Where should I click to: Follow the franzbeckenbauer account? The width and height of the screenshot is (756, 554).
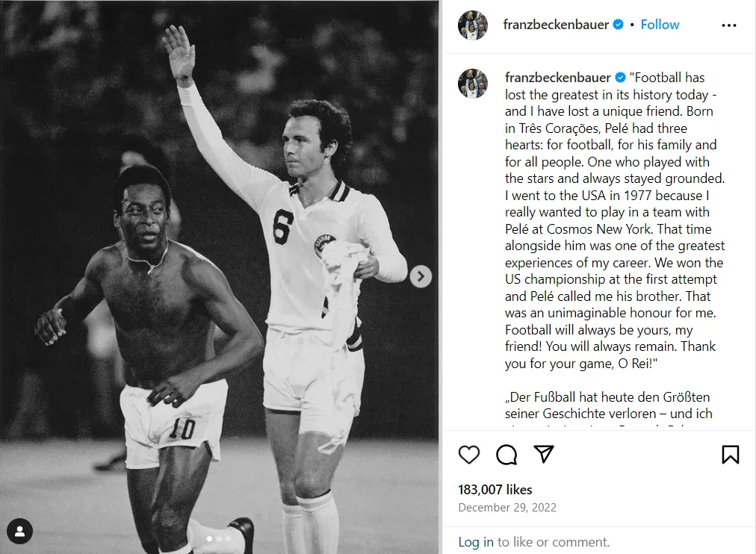[660, 25]
